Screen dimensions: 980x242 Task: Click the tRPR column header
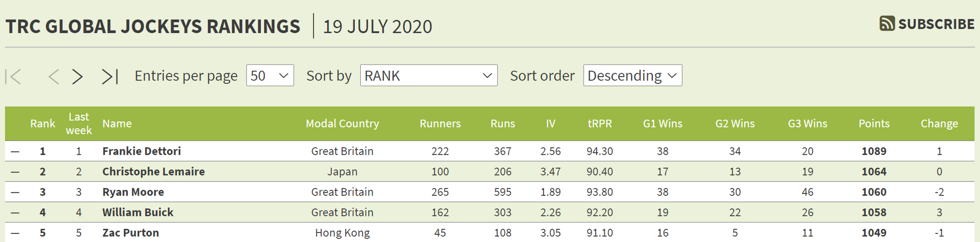600,124
